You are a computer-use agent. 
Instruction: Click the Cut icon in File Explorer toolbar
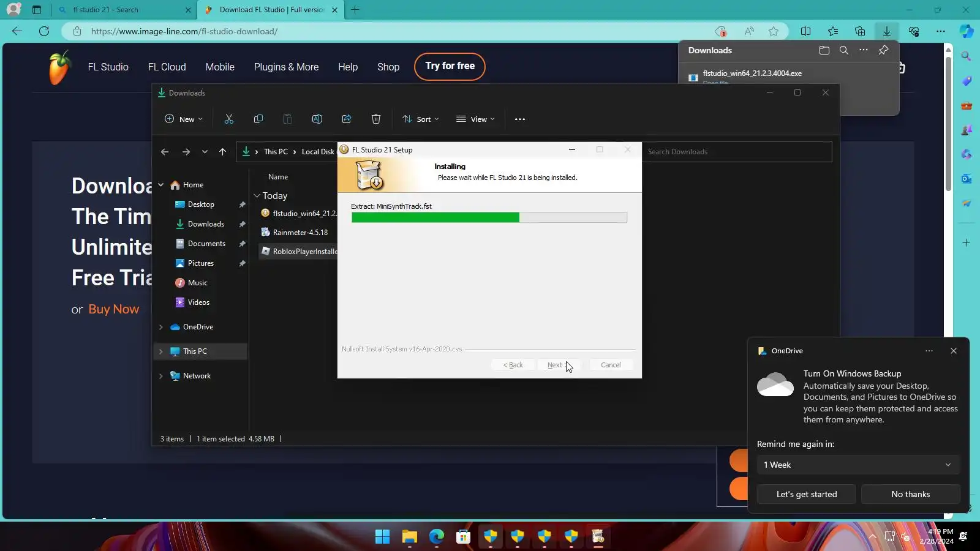pos(229,119)
